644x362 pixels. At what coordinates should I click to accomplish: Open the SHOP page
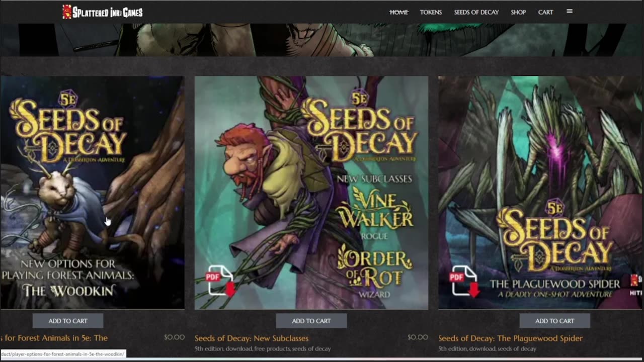click(x=518, y=12)
